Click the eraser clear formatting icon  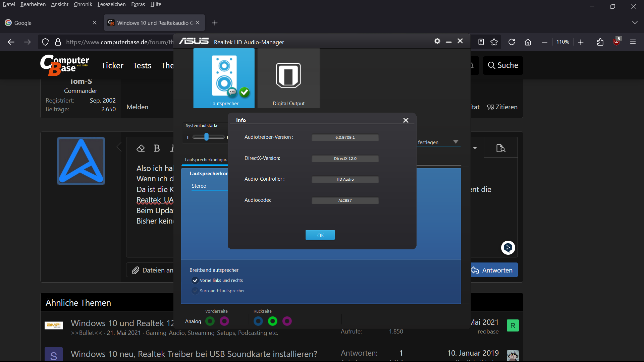coord(141,148)
